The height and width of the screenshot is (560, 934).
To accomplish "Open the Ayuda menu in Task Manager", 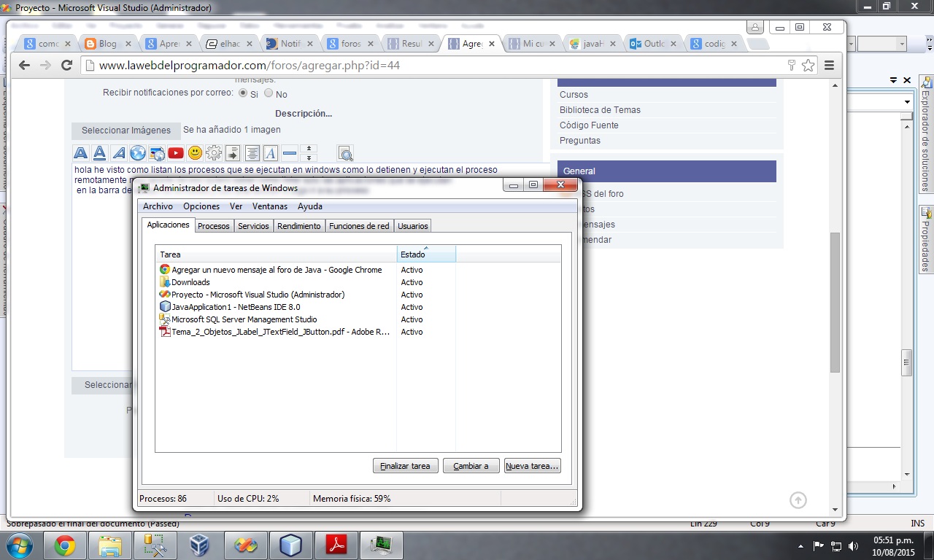I will coord(310,206).
